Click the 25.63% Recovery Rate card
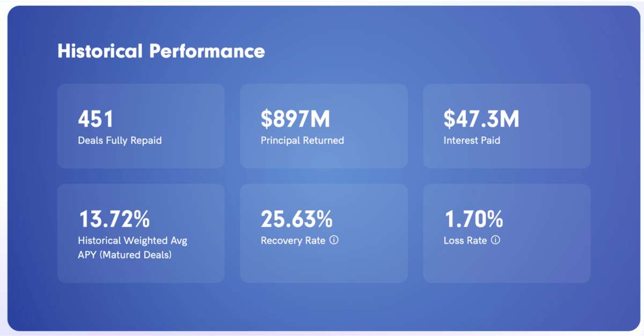644x336 pixels. point(324,233)
